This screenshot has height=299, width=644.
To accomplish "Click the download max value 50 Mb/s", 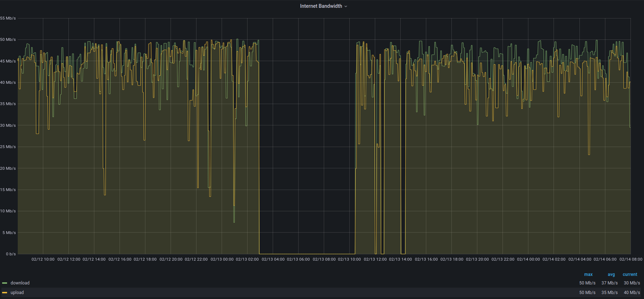I will [x=587, y=283].
